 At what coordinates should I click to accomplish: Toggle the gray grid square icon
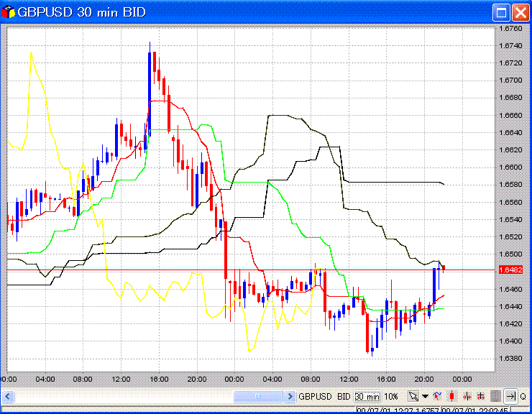496,396
